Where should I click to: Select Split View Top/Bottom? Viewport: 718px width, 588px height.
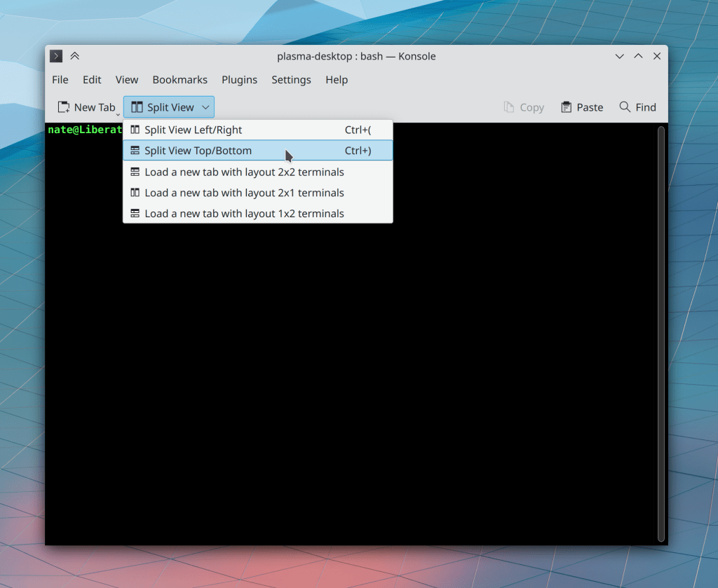pos(198,151)
